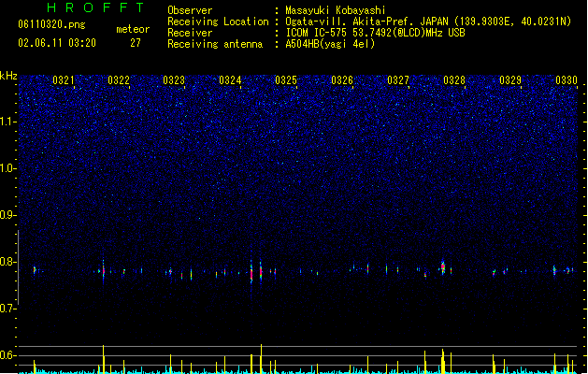Click the HROFFT title text

click(95, 7)
